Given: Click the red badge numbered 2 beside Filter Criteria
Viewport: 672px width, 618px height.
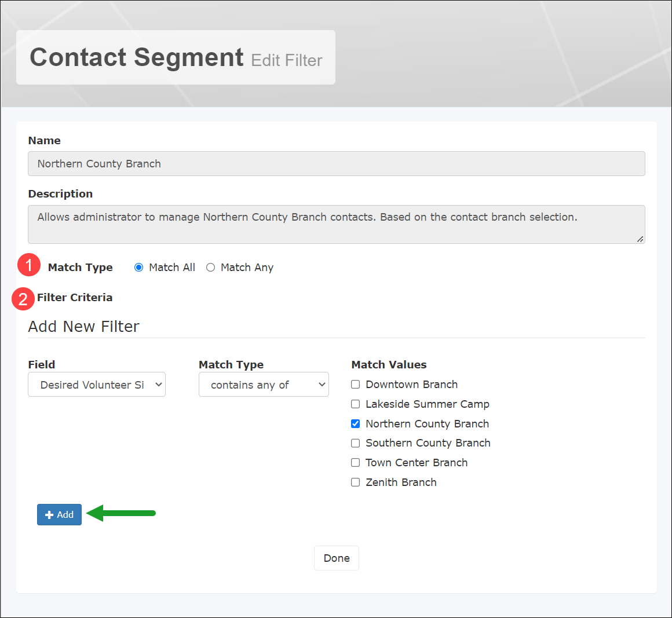Looking at the screenshot, I should pos(23,299).
